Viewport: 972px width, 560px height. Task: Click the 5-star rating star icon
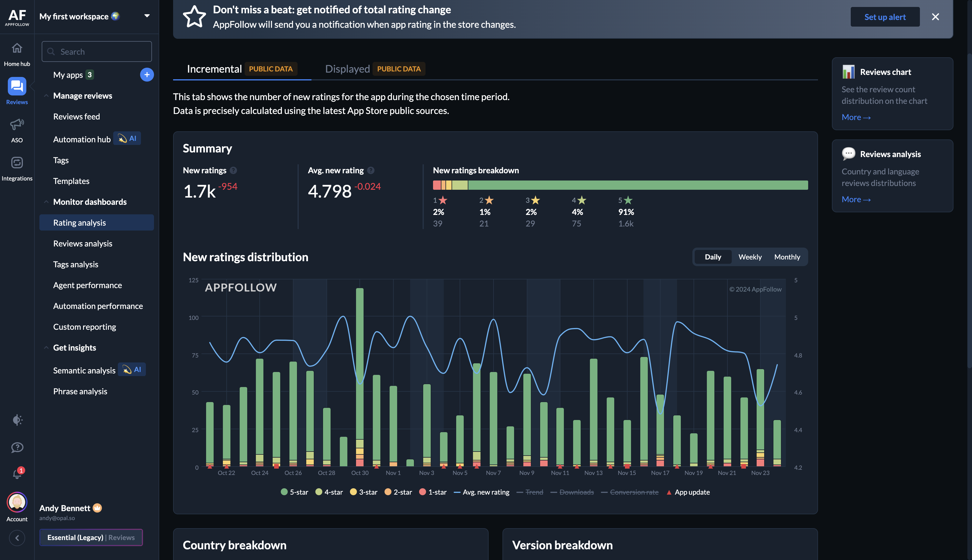tap(628, 200)
